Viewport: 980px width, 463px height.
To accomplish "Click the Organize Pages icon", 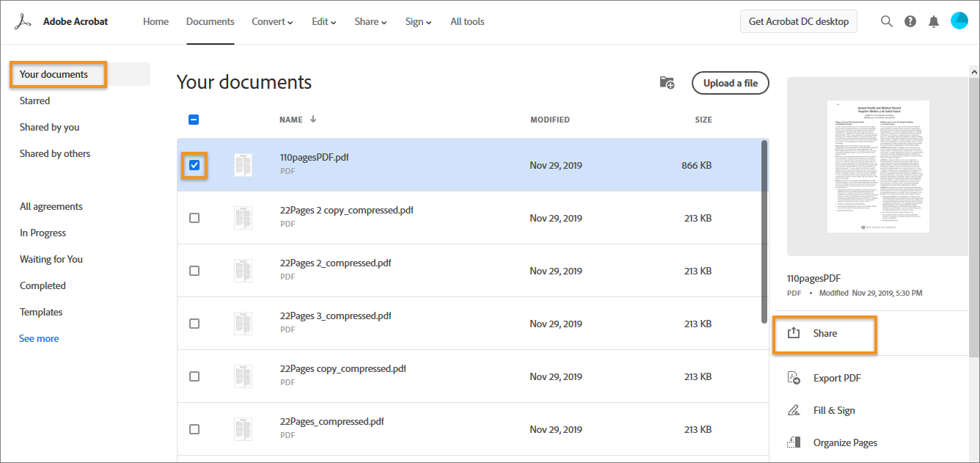I will tap(794, 442).
